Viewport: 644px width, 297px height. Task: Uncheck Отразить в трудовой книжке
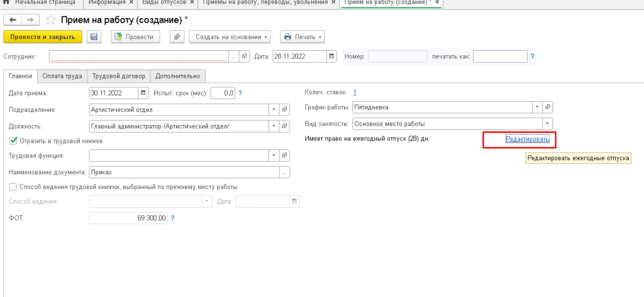coord(13,141)
